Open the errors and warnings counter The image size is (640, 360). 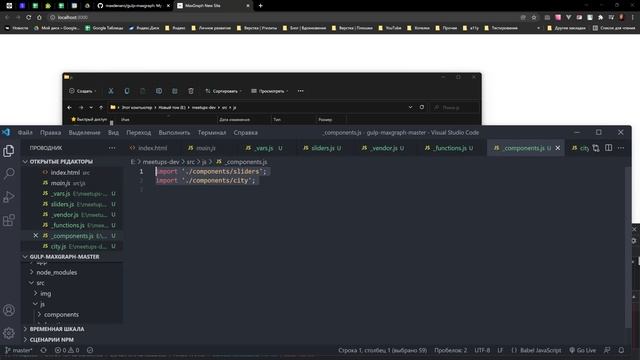(x=67, y=350)
